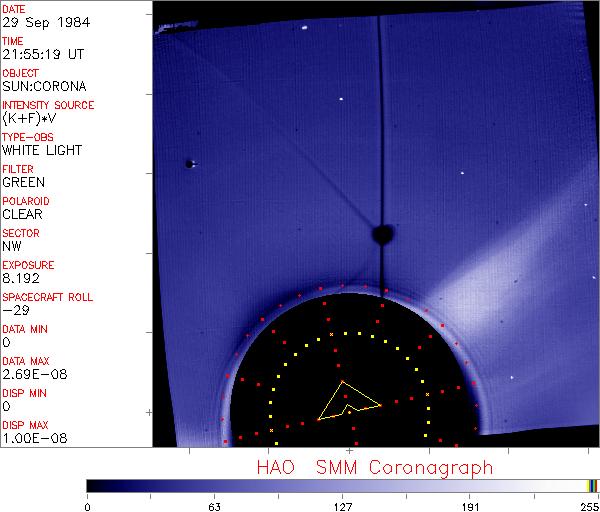The width and height of the screenshot is (600, 512).
Task: Click the "(K+F)*V" intensity source value
Action: coord(28,118)
